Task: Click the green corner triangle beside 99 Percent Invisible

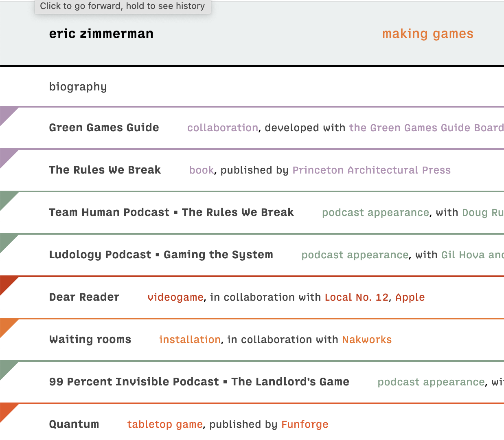Action: (x=6, y=367)
